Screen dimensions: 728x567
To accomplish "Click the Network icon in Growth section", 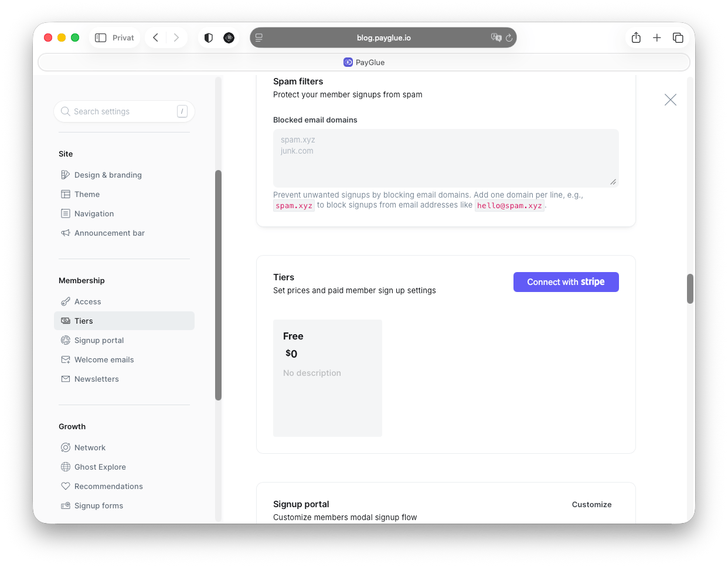I will click(x=66, y=447).
